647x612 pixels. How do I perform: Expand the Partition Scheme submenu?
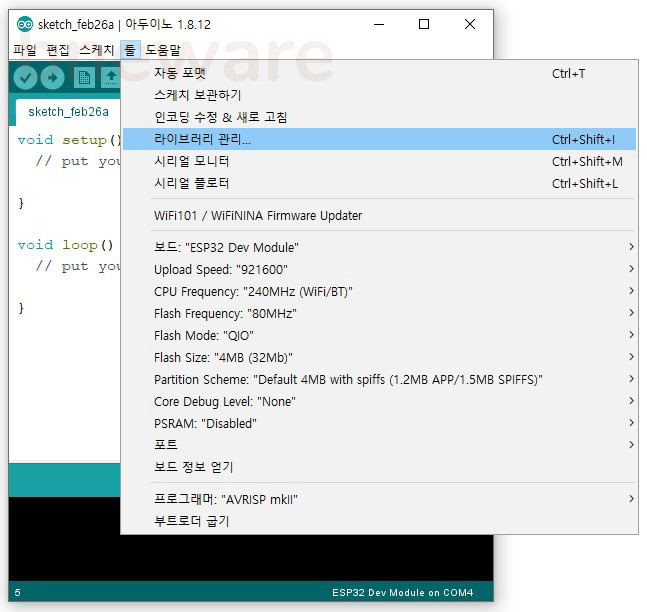379,379
